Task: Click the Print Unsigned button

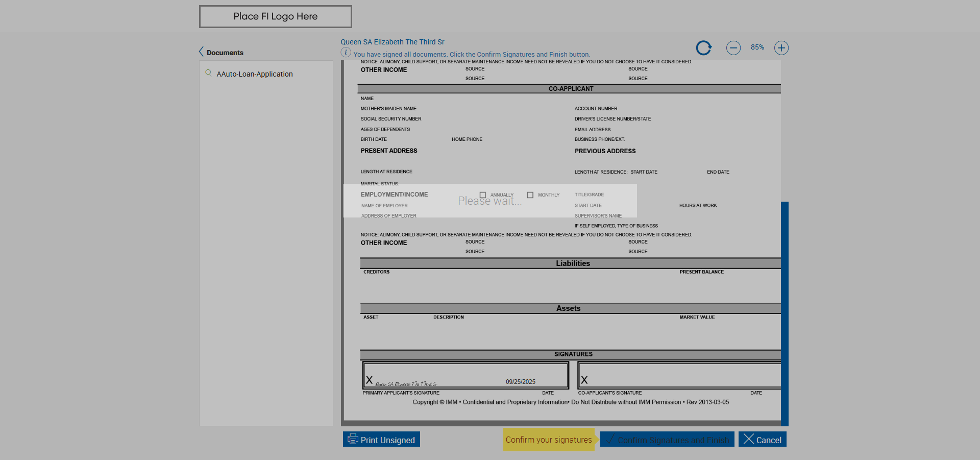Action: 381,439
